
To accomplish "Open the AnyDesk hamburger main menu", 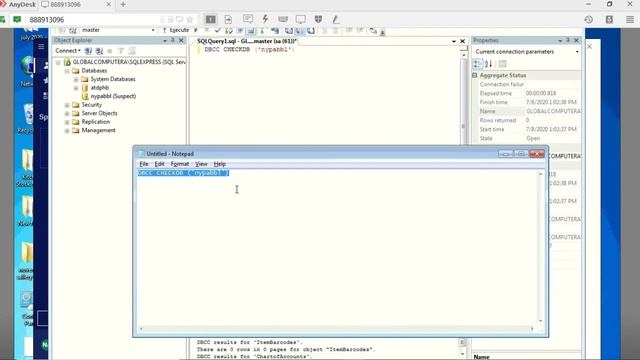I will click(630, 20).
